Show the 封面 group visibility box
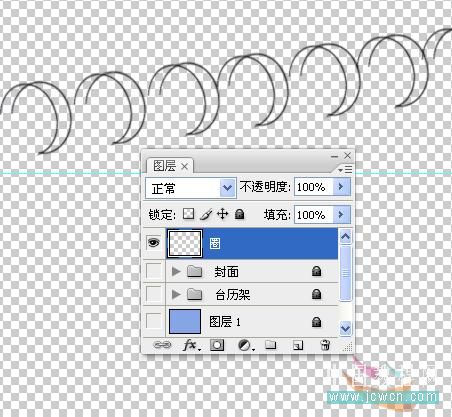 tap(154, 271)
